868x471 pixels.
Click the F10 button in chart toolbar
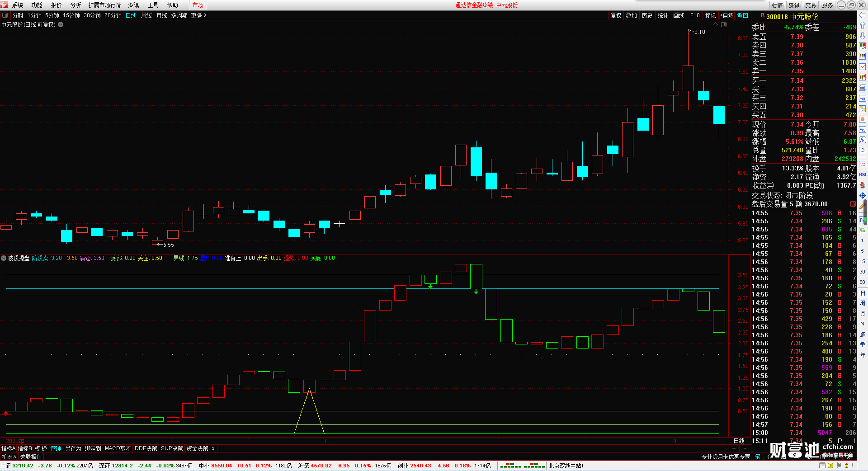tap(695, 15)
